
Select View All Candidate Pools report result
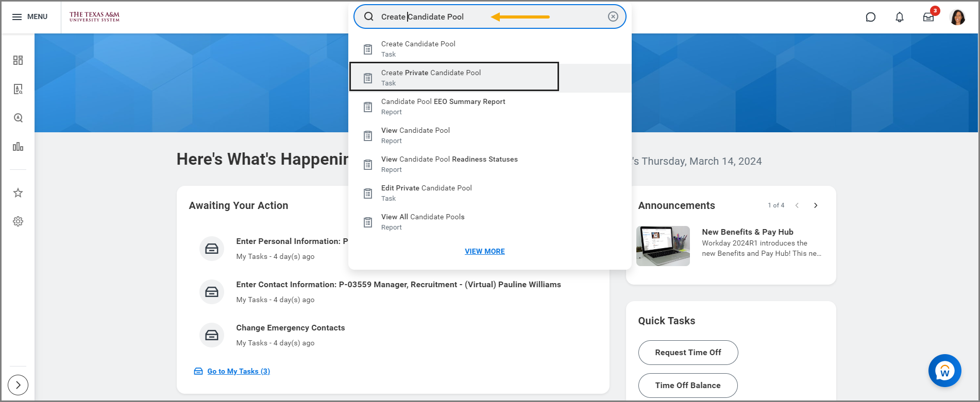(423, 222)
